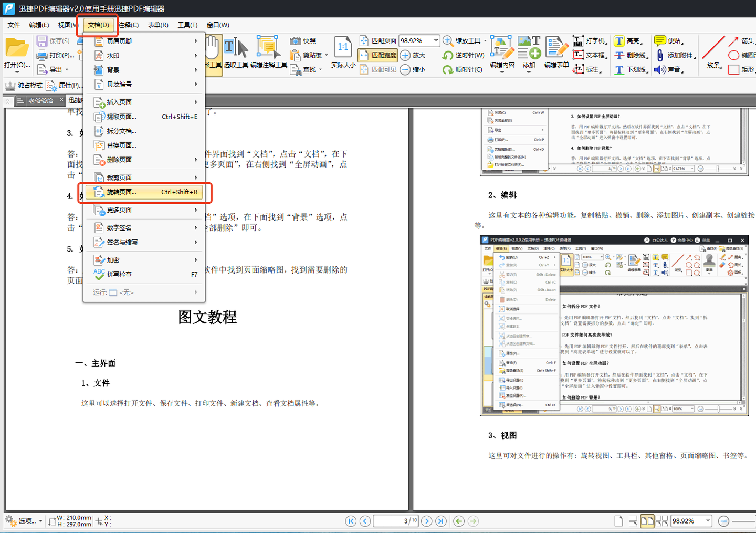
Task: Switch to continuous page layout in status bar
Action: [633, 521]
